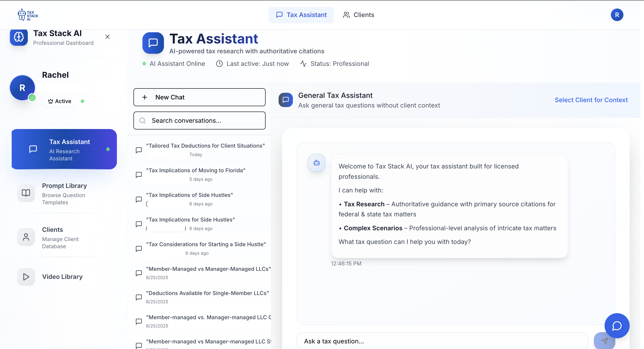Click the green online indicator on Tax Assistant
This screenshot has height=349, width=644.
click(108, 149)
